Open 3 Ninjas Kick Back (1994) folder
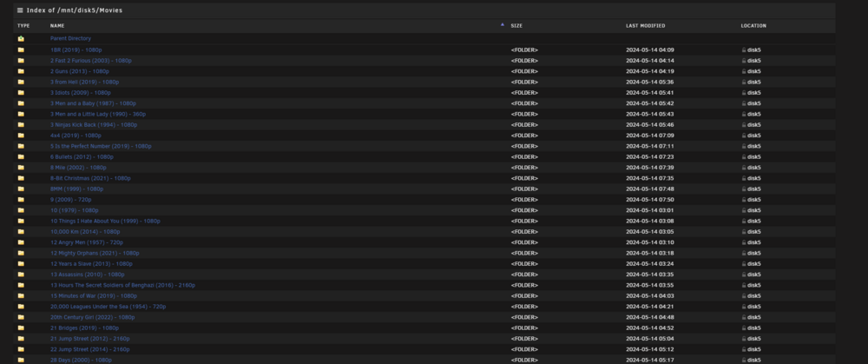868x364 pixels. pos(94,124)
